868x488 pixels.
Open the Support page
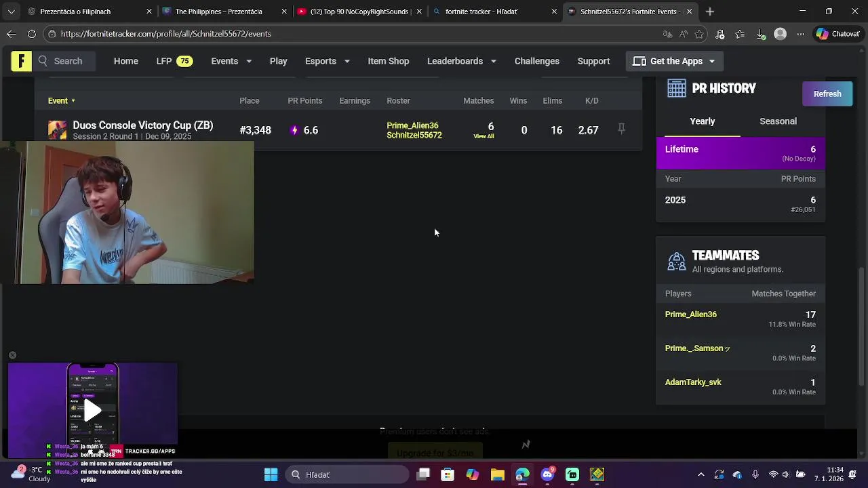point(594,61)
